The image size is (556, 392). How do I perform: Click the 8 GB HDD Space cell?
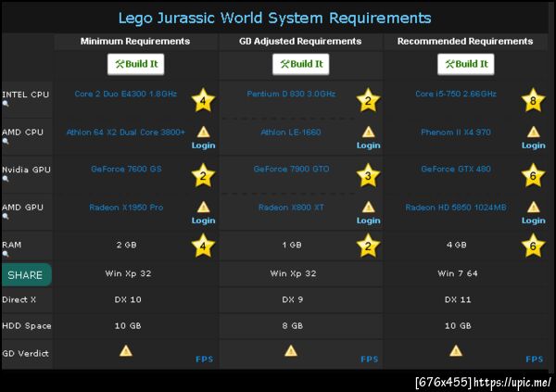[293, 325]
